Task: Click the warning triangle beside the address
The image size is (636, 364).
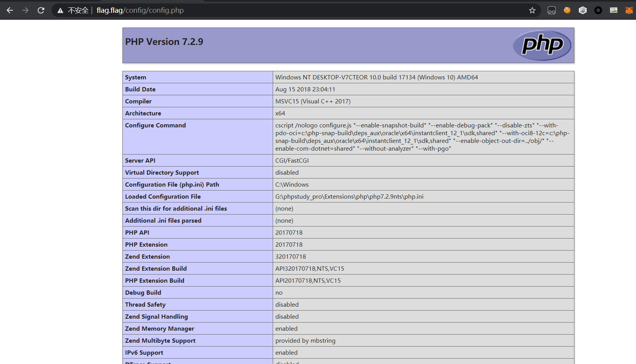Action: (60, 10)
